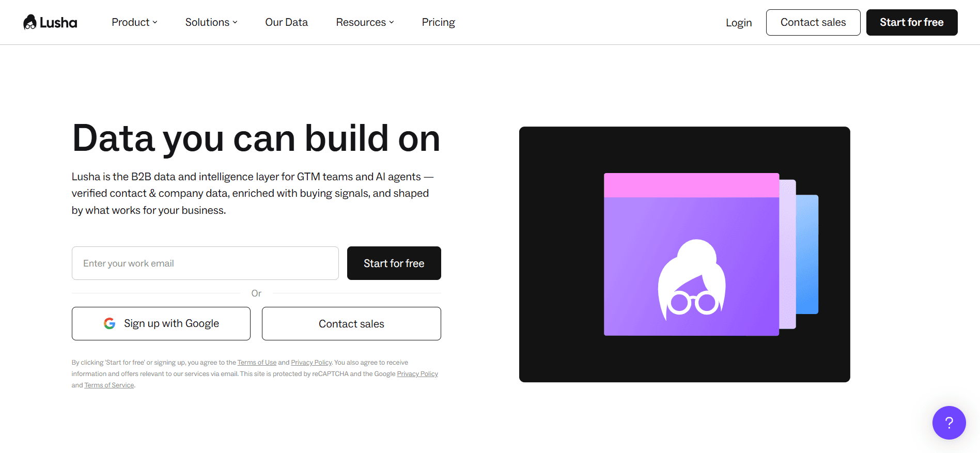
Task: Click the 'Data you can build on' headline
Action: (256, 138)
